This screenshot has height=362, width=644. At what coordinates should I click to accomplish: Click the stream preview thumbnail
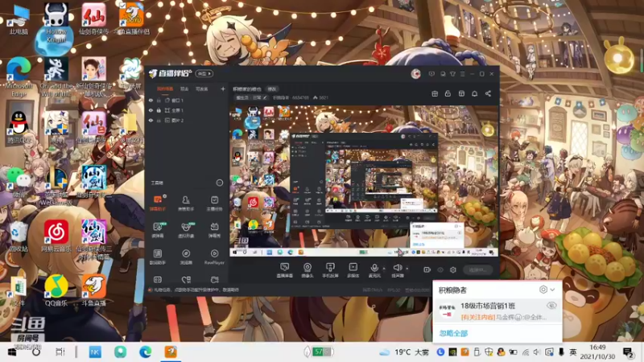tap(364, 181)
